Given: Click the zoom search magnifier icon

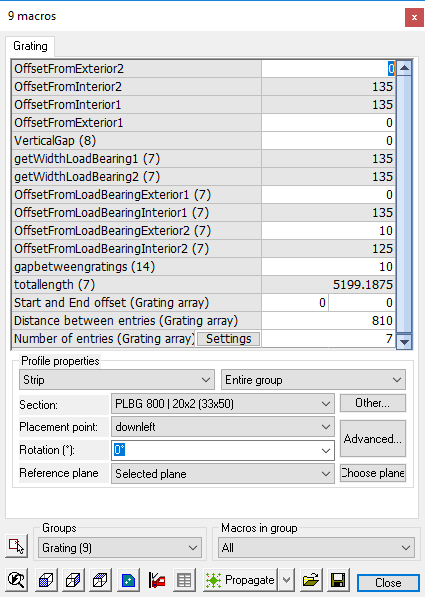Looking at the screenshot, I should 16,580.
